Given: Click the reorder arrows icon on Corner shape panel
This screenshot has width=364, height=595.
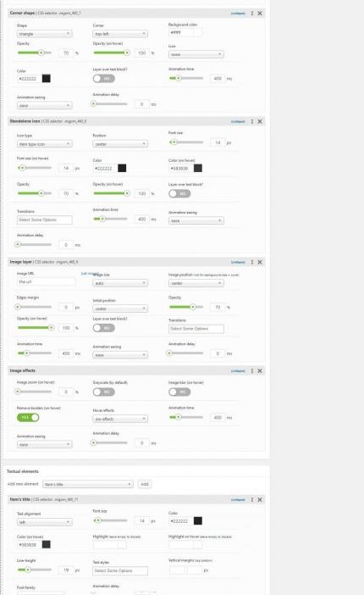Looking at the screenshot, I should (x=252, y=14).
